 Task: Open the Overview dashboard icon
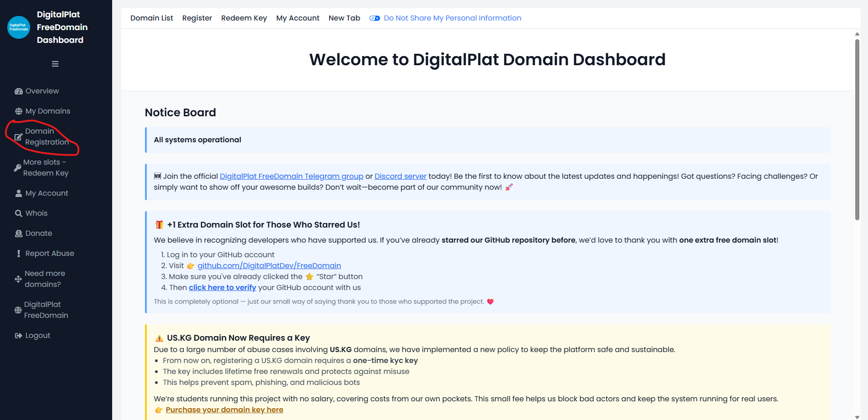[19, 91]
